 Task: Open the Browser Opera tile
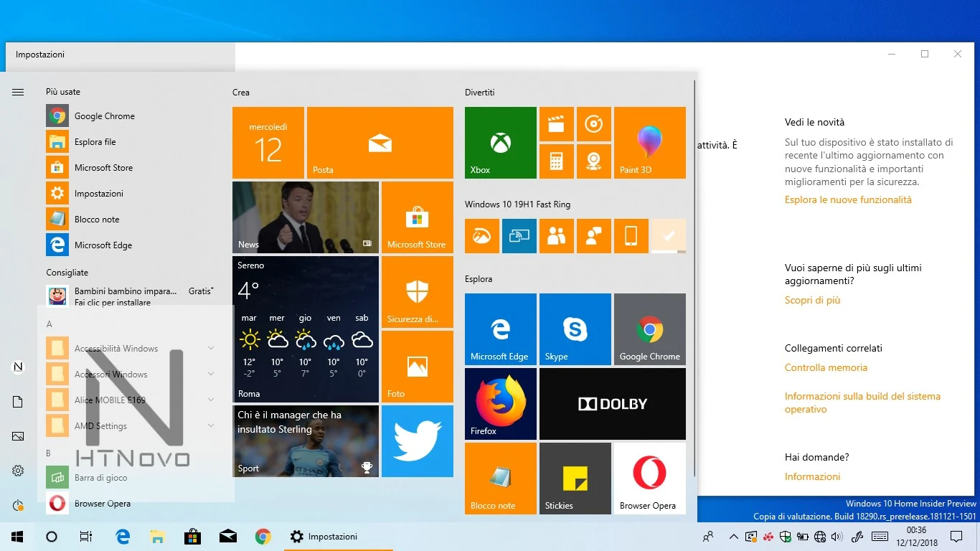[649, 479]
